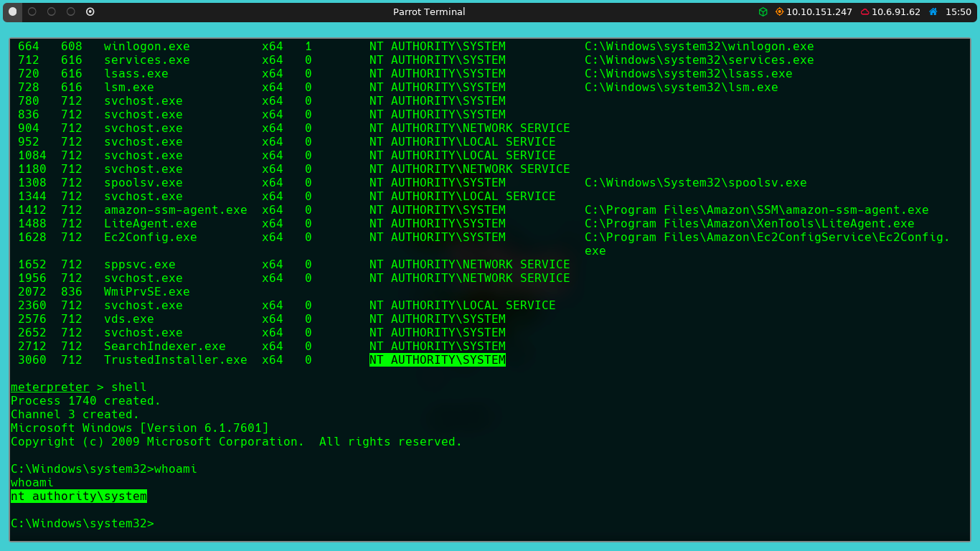Click the last C:\Windows\system32> prompt
980x551 pixels.
click(x=83, y=524)
